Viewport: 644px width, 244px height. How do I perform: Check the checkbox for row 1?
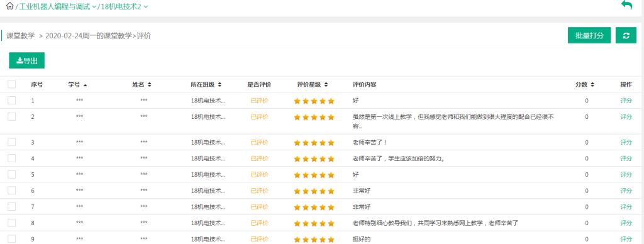pyautogui.click(x=12, y=100)
